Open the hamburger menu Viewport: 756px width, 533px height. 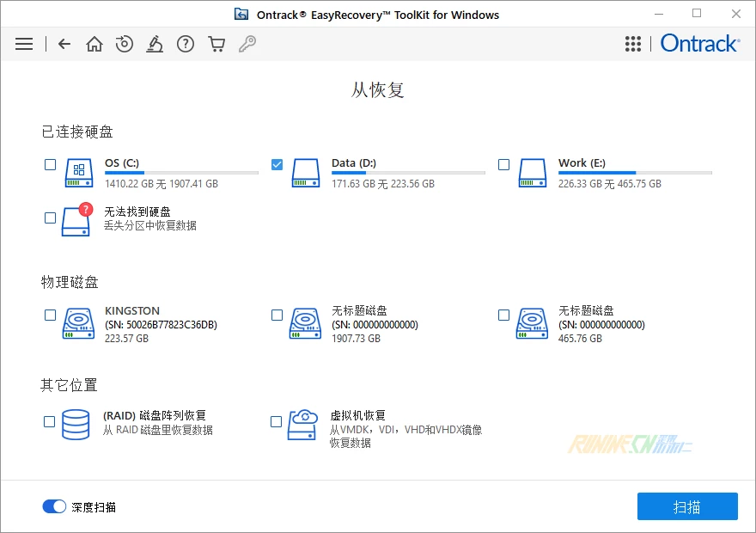[24, 44]
